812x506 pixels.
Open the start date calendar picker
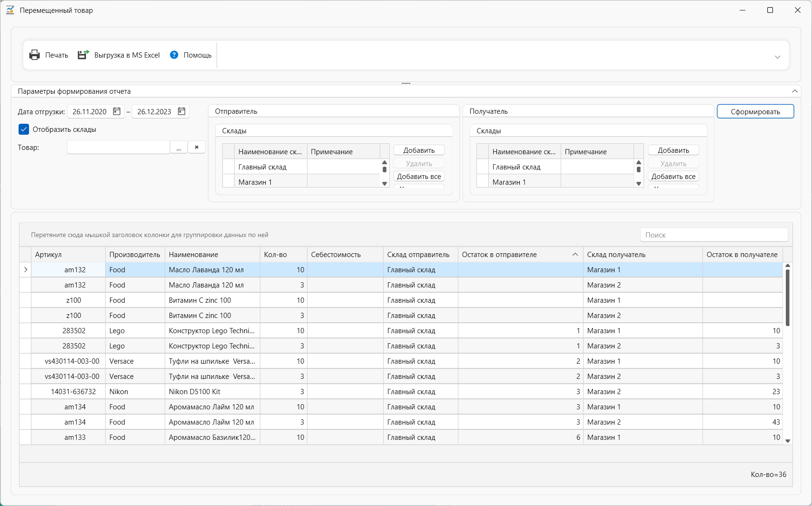pyautogui.click(x=117, y=111)
